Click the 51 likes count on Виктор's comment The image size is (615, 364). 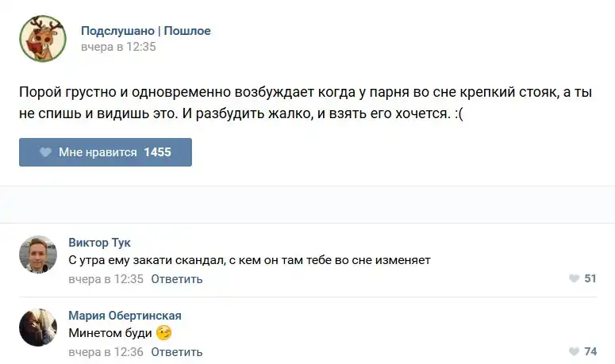[590, 278]
